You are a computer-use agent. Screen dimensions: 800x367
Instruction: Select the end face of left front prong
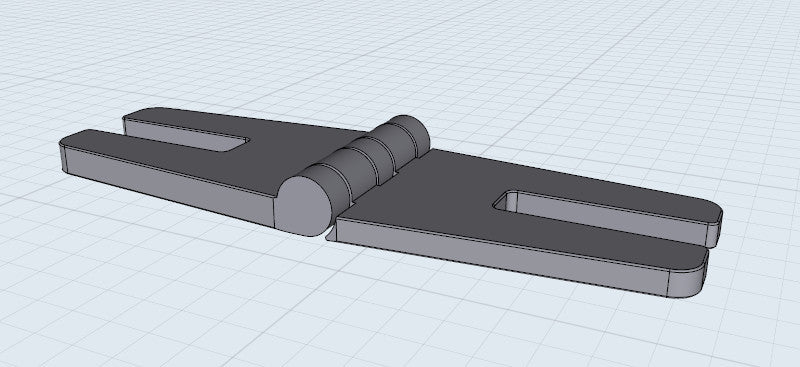point(63,159)
